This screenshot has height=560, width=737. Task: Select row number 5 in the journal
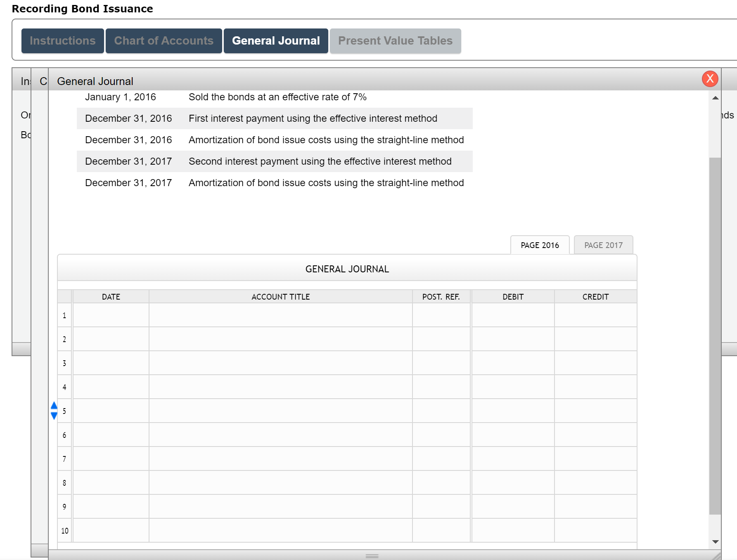64,411
